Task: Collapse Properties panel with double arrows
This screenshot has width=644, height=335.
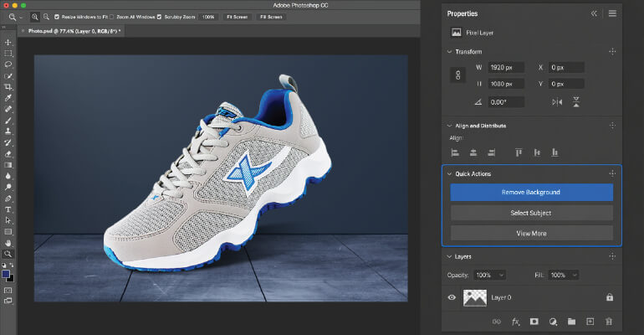Action: (x=594, y=13)
